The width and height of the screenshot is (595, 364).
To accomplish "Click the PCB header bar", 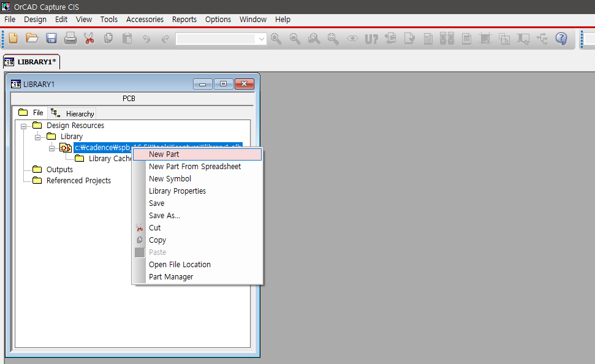I will coord(132,99).
